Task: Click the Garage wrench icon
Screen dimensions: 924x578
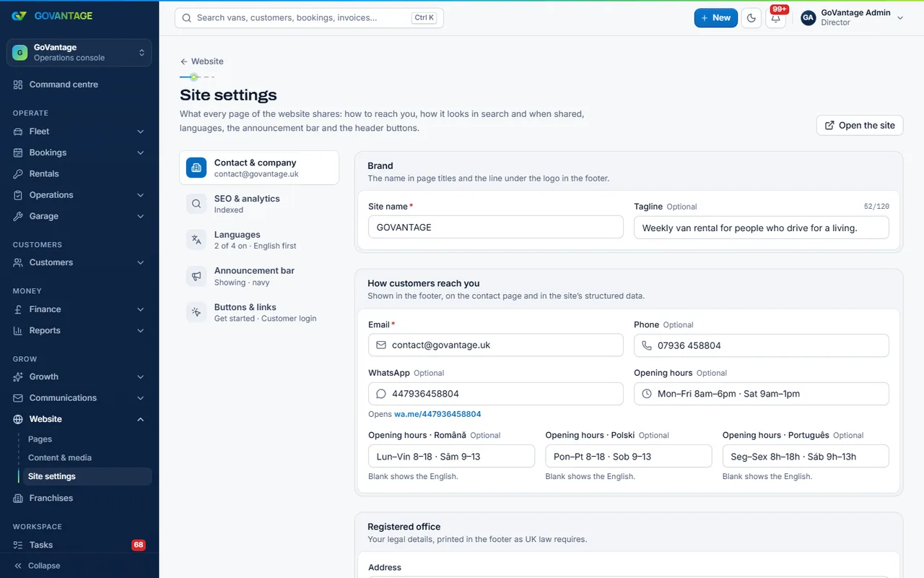Action: [18, 216]
